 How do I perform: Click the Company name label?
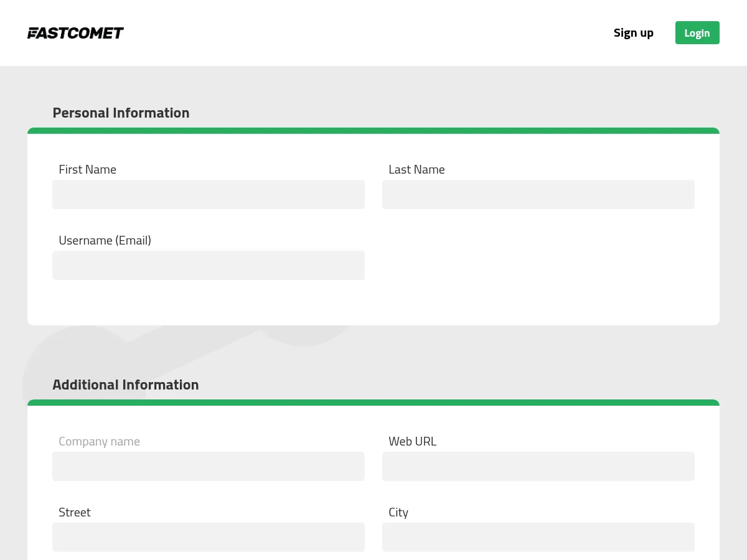click(x=99, y=441)
